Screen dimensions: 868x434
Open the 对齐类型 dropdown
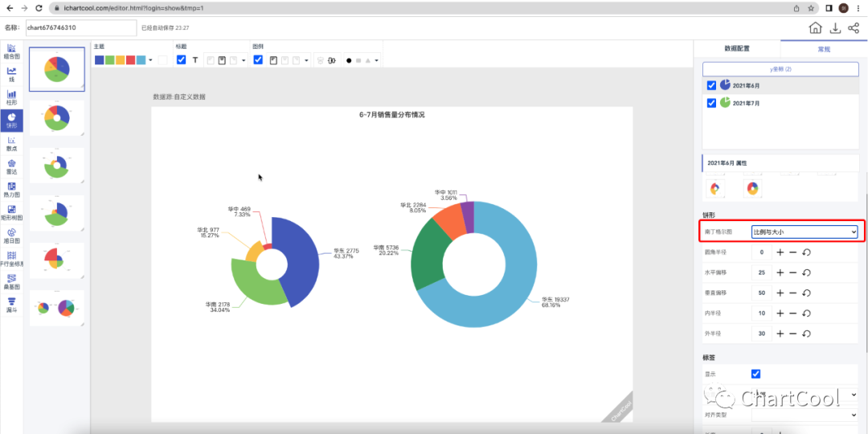(805, 414)
